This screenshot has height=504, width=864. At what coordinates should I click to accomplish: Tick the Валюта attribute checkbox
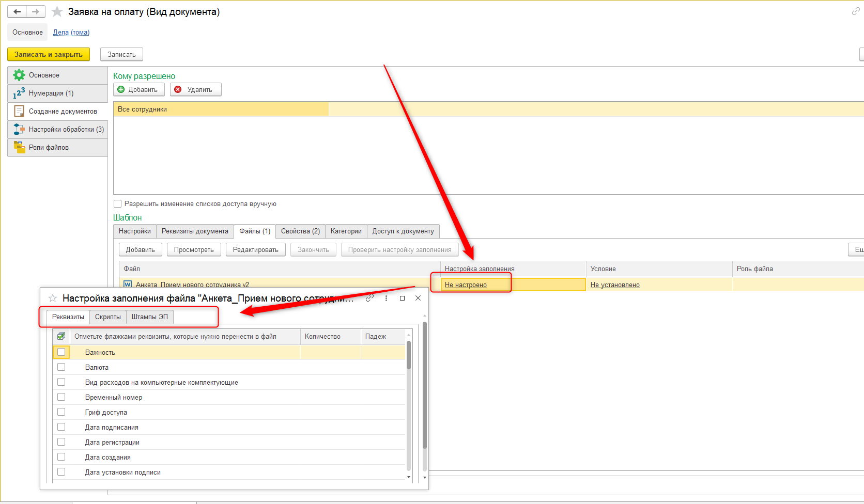tap(61, 367)
